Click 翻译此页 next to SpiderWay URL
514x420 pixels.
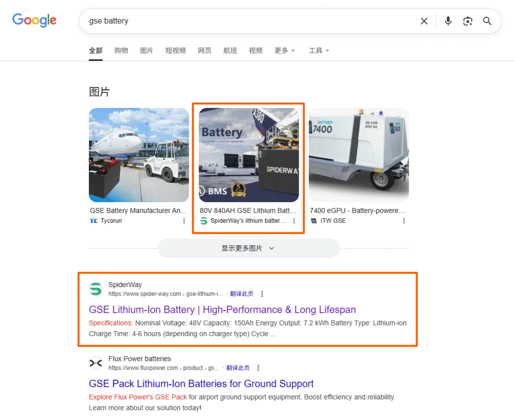click(242, 294)
